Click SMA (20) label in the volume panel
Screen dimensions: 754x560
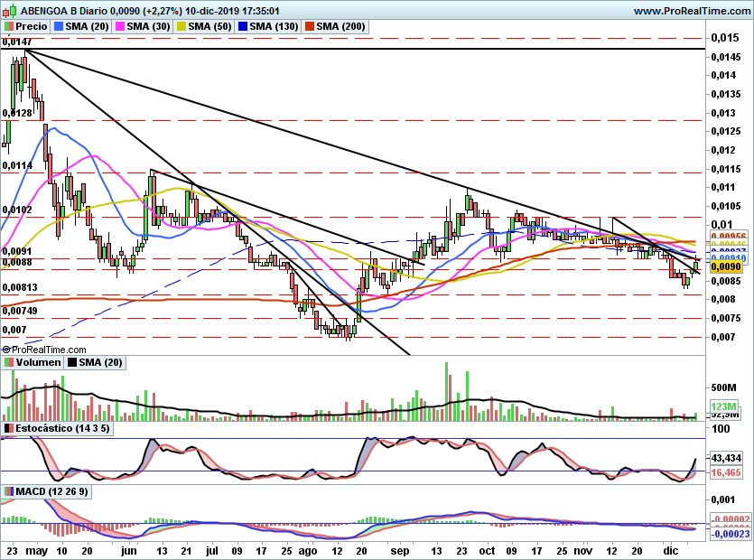pos(100,362)
